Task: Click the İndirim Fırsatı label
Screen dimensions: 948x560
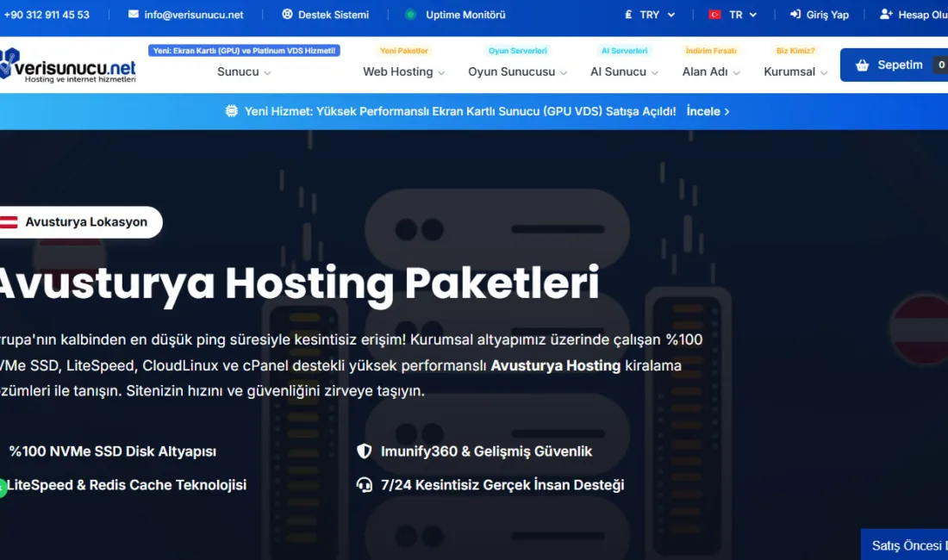Action: 711,51
